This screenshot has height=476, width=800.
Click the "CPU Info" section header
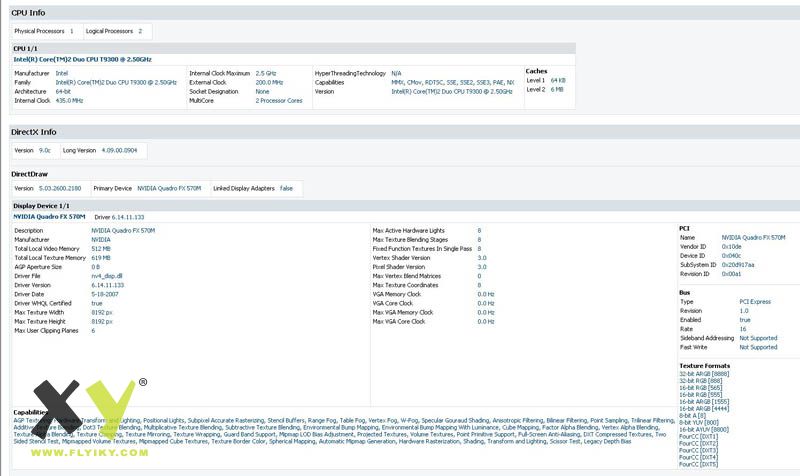pos(405,13)
